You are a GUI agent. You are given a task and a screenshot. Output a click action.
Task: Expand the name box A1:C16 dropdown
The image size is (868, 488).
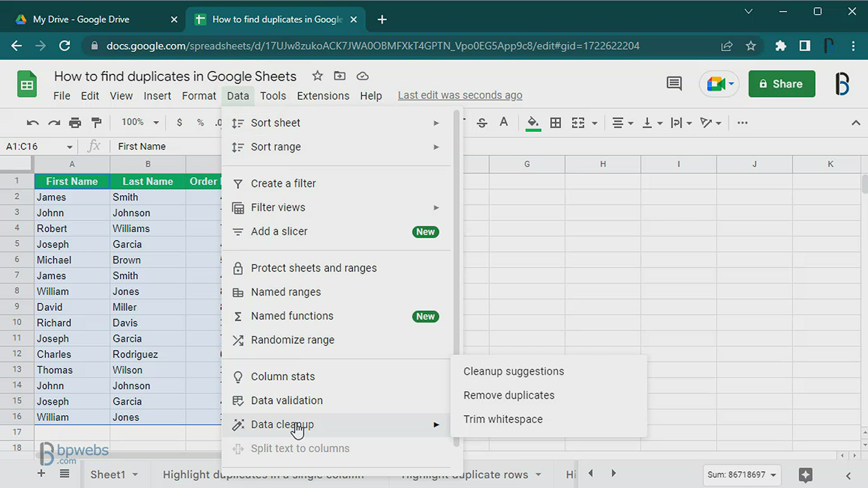(x=69, y=147)
